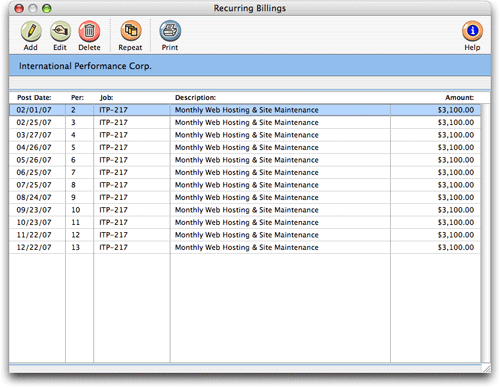Select the 07/25/07 post date cell
Viewport: 500px width, 388px height.
(34, 185)
